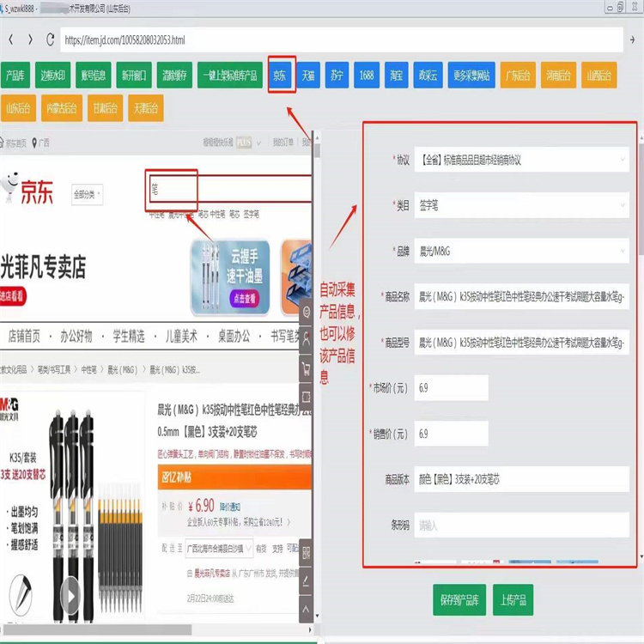Open the 类目 category dropdown
Image resolution: width=644 pixels, height=644 pixels.
[x=520, y=206]
